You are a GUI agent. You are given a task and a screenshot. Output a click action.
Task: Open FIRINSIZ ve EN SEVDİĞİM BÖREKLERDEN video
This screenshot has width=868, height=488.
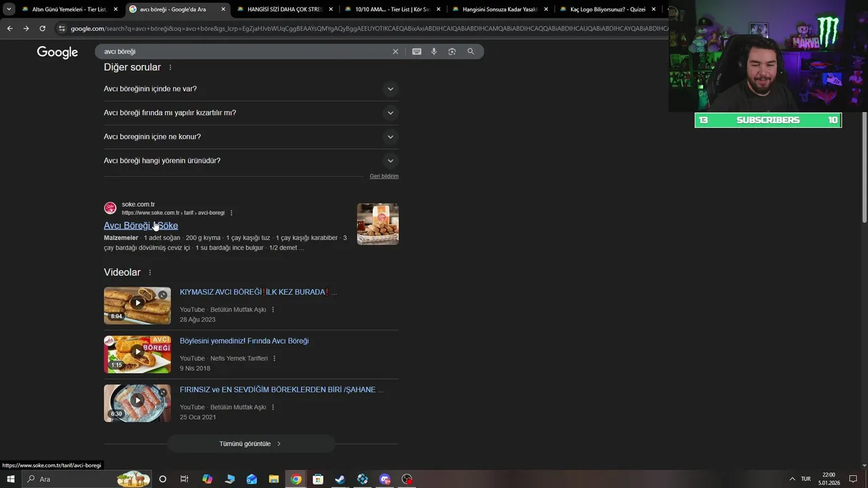click(x=281, y=390)
